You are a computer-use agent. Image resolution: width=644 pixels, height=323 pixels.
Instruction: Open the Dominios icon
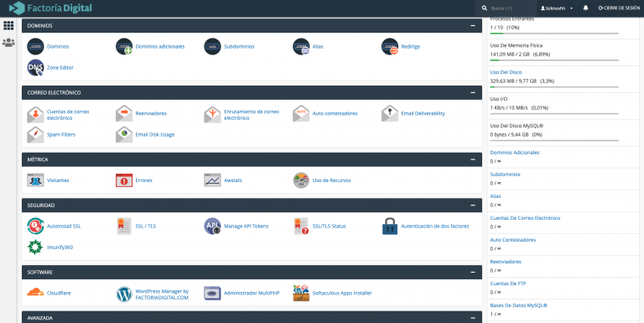click(x=35, y=46)
